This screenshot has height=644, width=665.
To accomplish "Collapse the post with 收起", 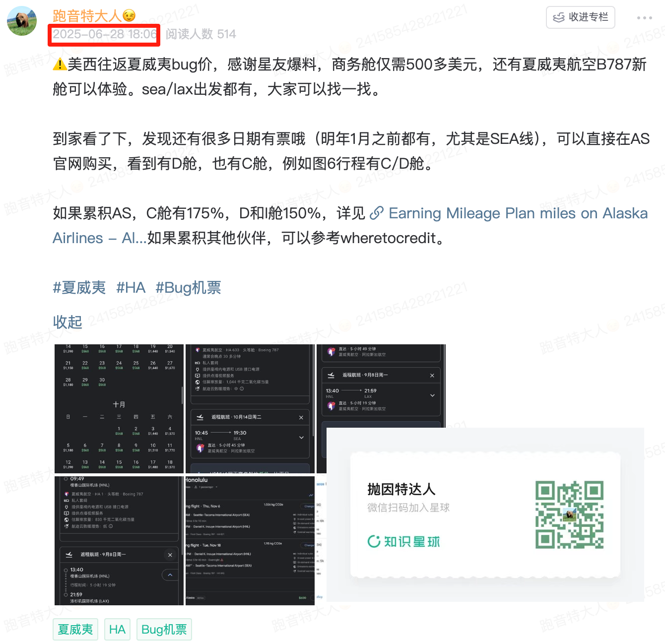I will pyautogui.click(x=67, y=322).
